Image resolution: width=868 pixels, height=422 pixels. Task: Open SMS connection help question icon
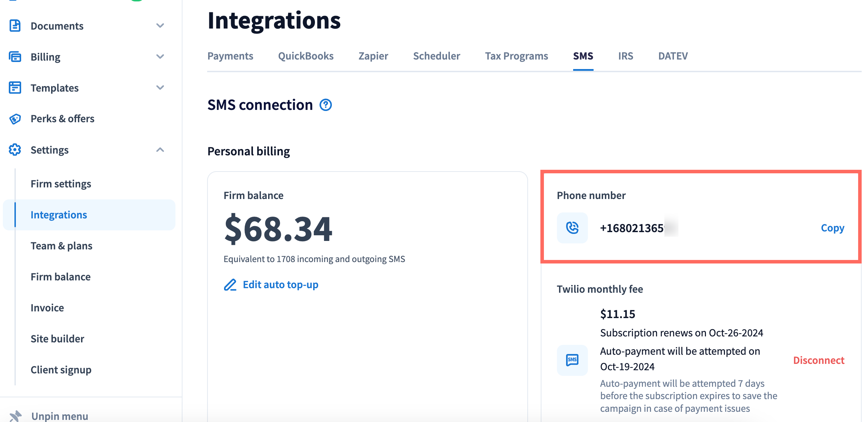point(325,105)
